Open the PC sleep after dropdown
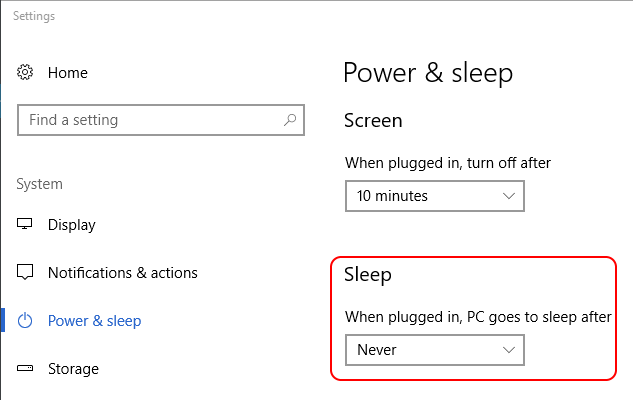 435,350
